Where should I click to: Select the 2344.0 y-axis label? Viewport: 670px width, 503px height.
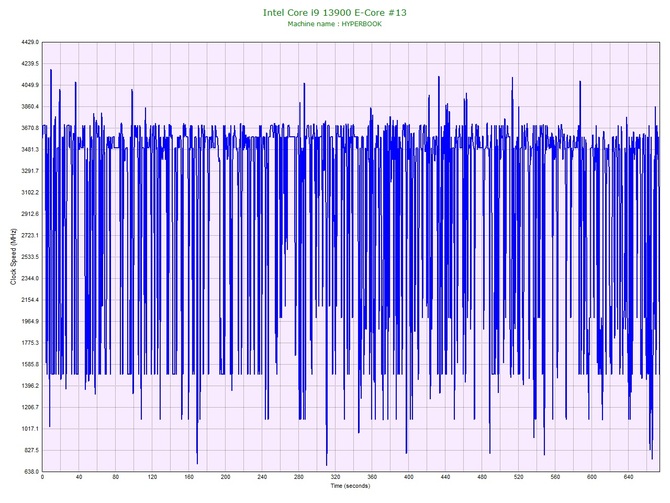point(30,278)
